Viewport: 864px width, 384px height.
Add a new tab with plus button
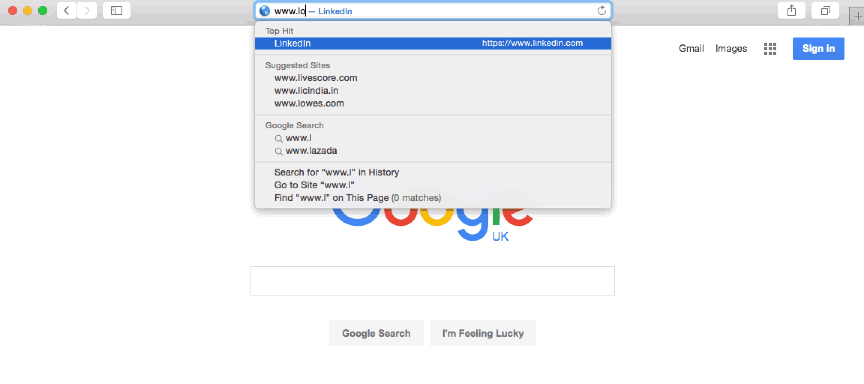pyautogui.click(x=856, y=17)
